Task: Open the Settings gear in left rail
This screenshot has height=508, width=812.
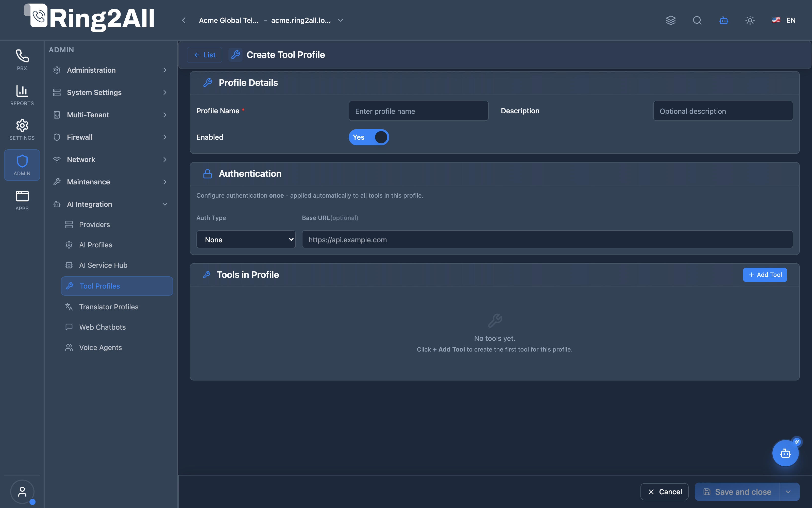Action: pyautogui.click(x=22, y=130)
